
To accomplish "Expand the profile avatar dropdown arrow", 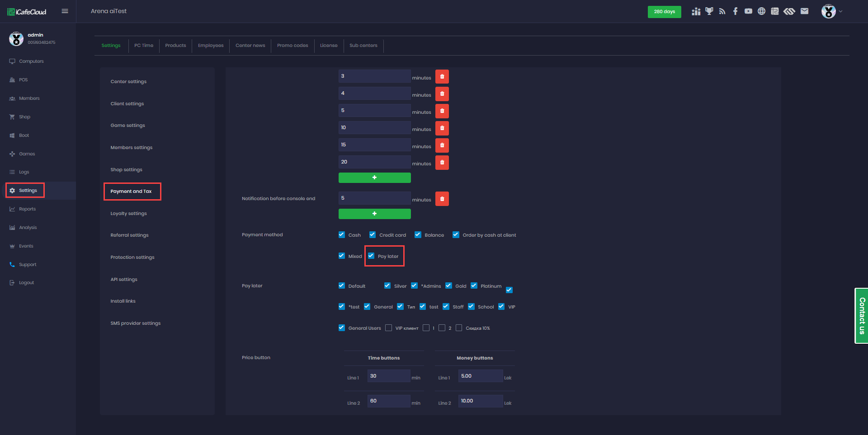I will [x=841, y=11].
